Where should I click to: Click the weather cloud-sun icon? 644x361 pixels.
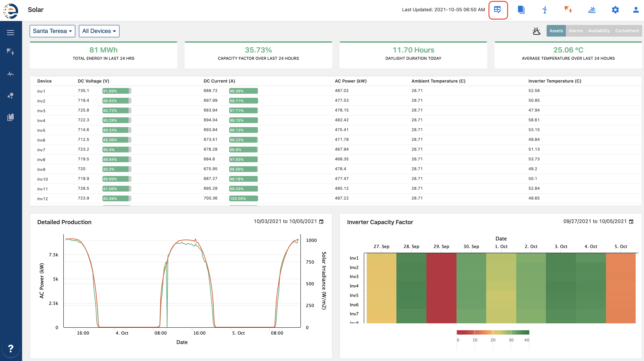pos(536,31)
